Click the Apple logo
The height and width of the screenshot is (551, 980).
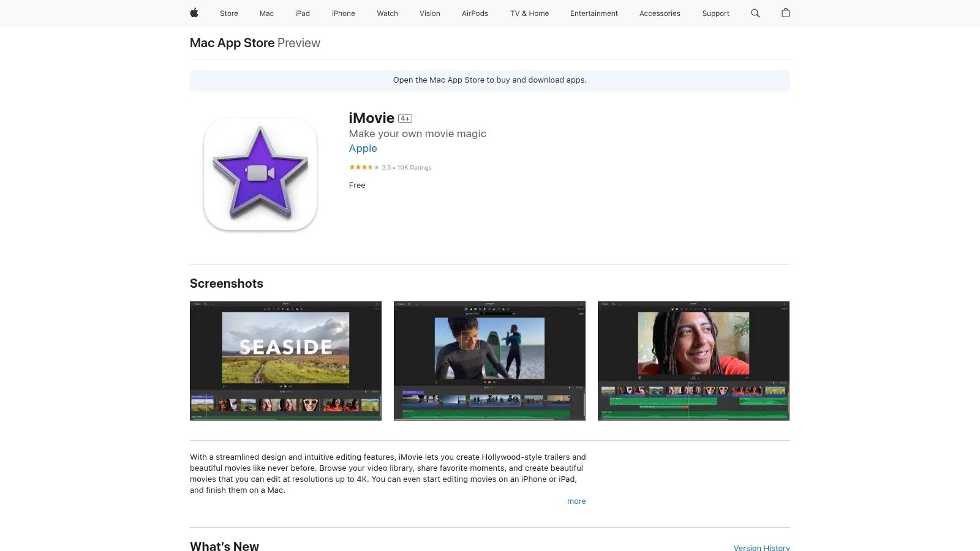click(194, 13)
